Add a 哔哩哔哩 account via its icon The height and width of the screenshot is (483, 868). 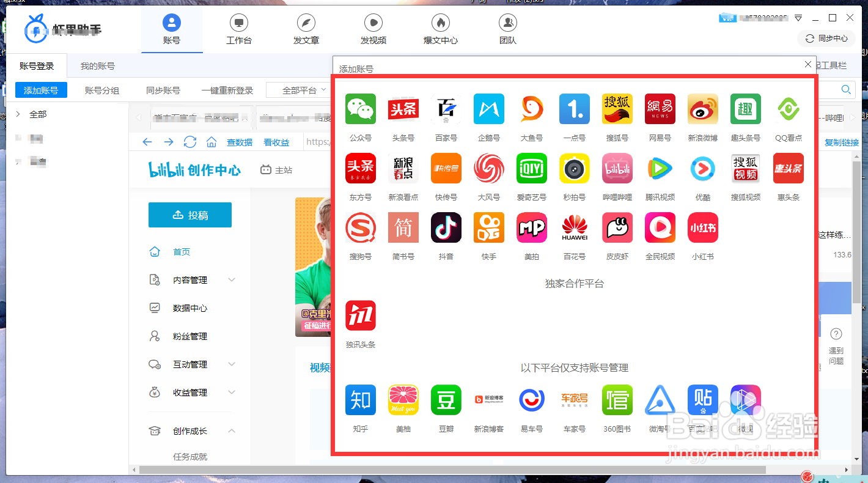[x=617, y=168]
